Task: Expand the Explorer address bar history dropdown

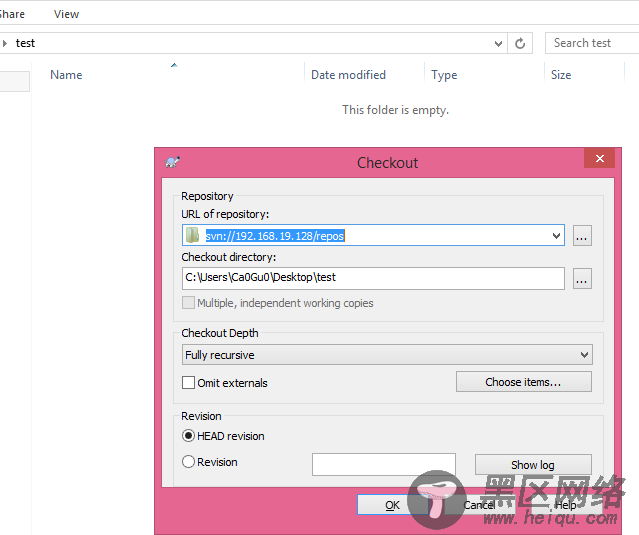Action: tap(498, 44)
